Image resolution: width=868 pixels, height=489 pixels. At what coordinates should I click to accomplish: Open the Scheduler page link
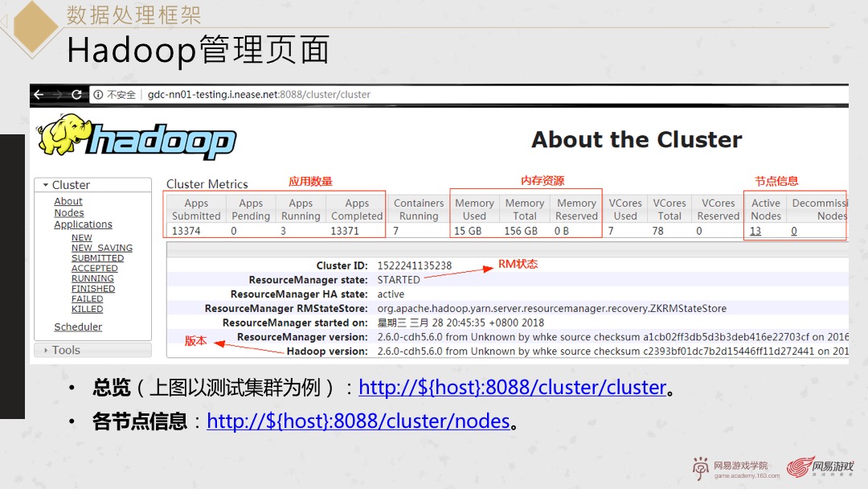click(78, 327)
